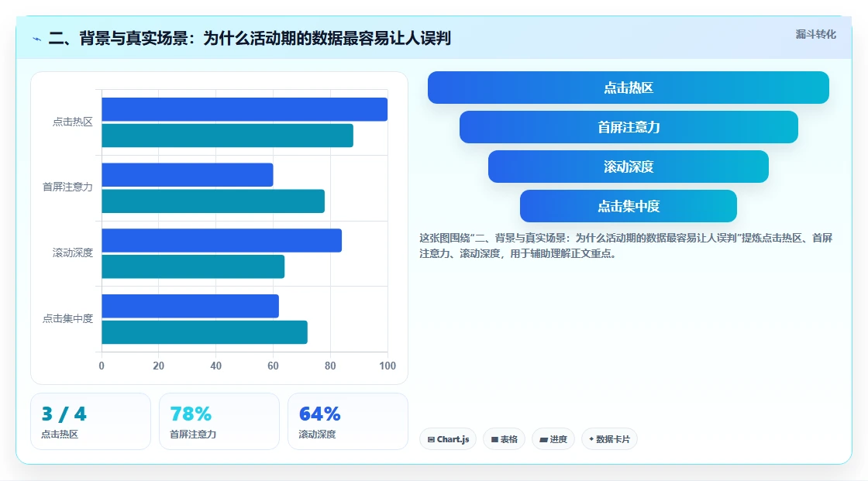The height and width of the screenshot is (481, 868).
Task: Click the x-axis tick label 60
Action: click(273, 366)
